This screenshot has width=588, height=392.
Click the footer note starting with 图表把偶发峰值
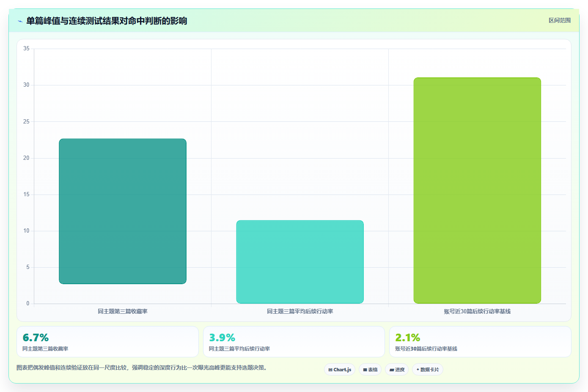point(142,367)
